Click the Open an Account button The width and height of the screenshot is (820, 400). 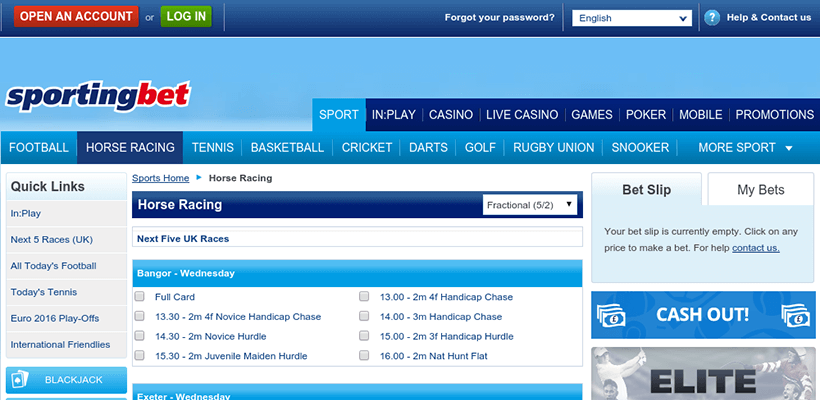(76, 16)
